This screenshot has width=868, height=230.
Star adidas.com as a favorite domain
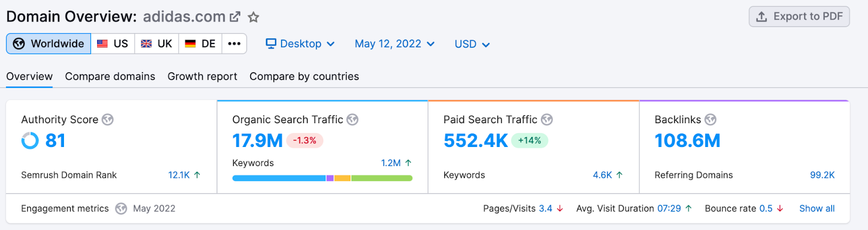point(253,17)
